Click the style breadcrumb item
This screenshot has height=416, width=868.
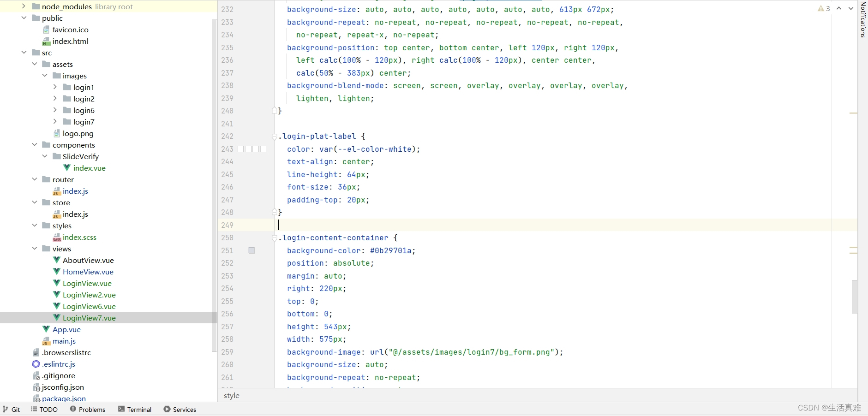[232, 396]
